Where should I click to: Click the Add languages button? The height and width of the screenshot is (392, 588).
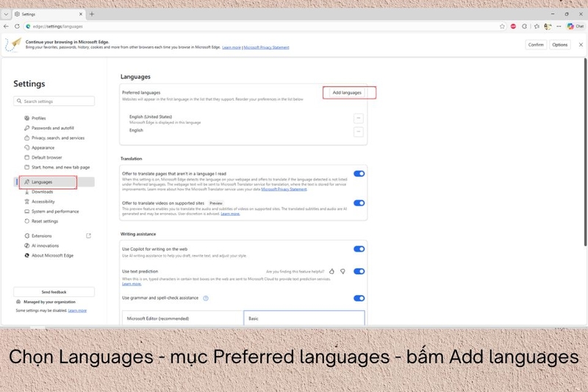347,93
